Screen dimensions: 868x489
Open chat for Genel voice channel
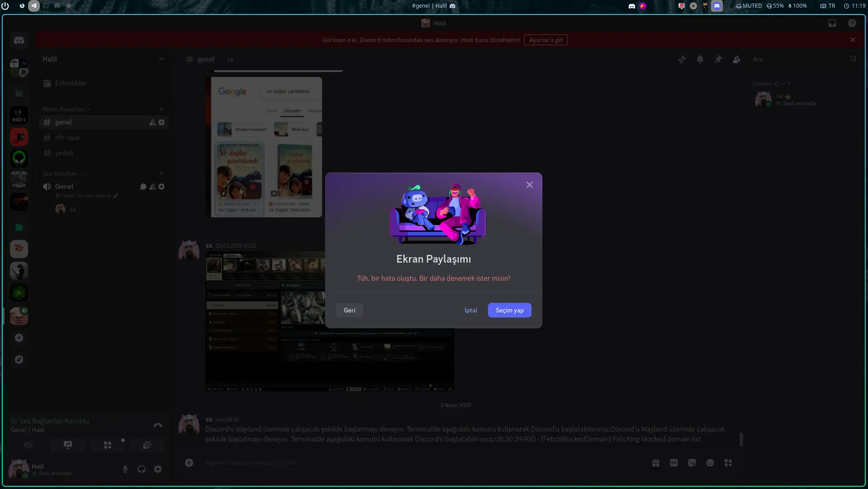143,187
